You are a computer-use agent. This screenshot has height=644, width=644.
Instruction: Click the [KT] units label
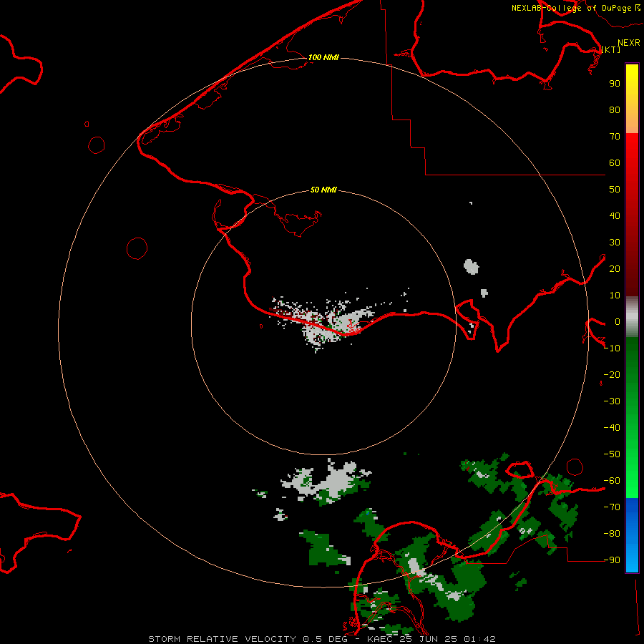pos(611,49)
